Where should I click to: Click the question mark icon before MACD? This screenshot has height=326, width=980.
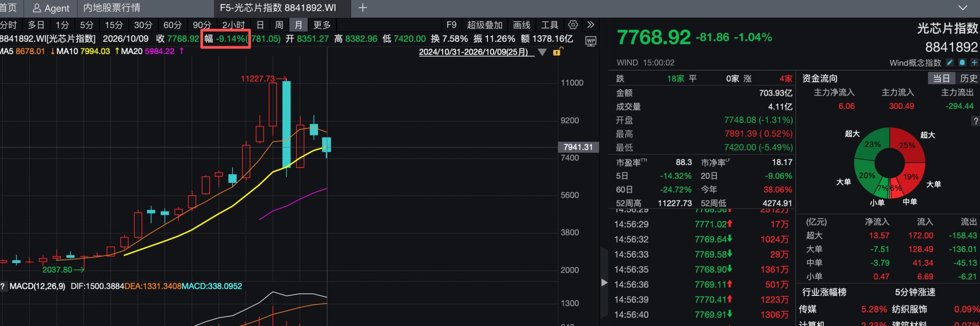(3, 286)
